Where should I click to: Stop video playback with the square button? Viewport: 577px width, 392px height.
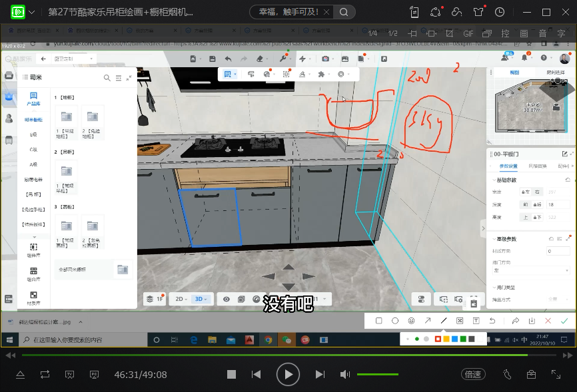[x=231, y=375]
